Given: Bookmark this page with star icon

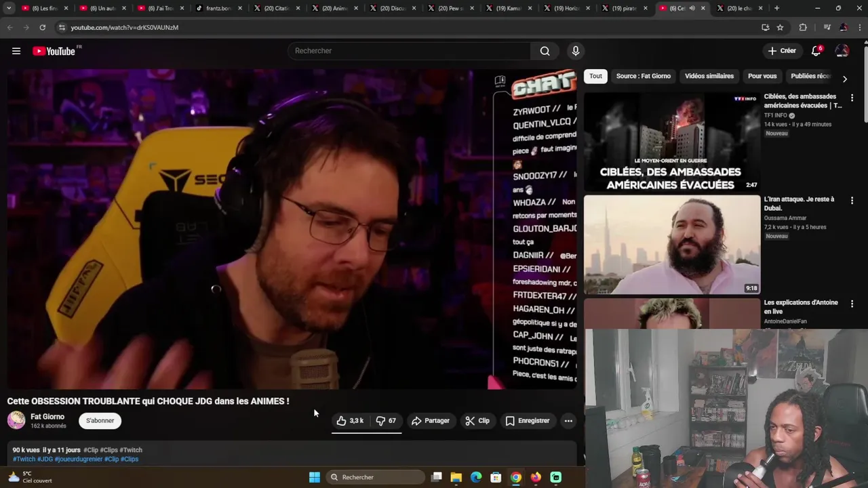Looking at the screenshot, I should [x=781, y=27].
